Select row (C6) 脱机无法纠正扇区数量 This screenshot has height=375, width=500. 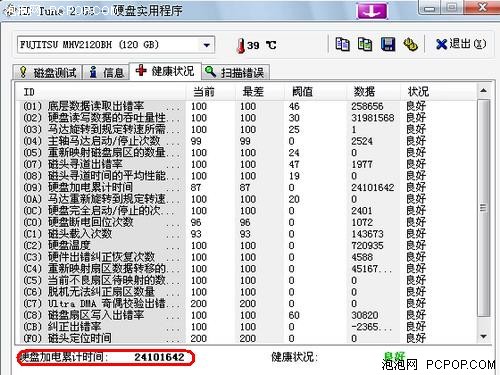click(x=247, y=292)
